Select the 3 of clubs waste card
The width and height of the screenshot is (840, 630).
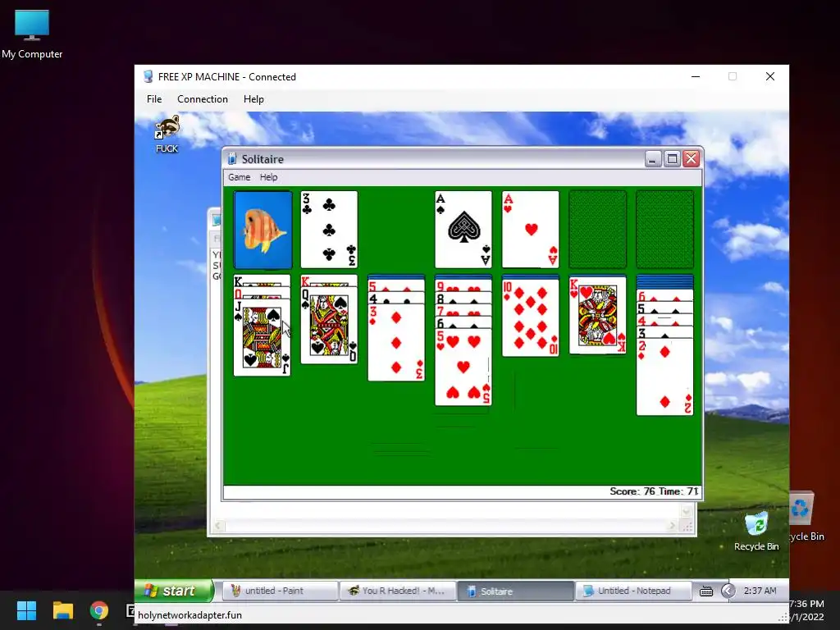click(329, 230)
